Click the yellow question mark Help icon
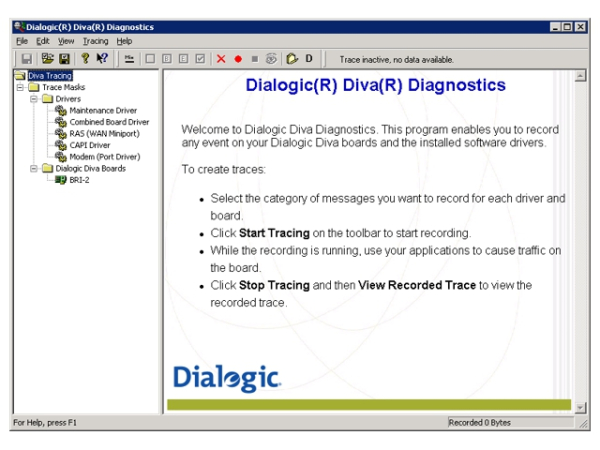The width and height of the screenshot is (600, 450). [85, 59]
